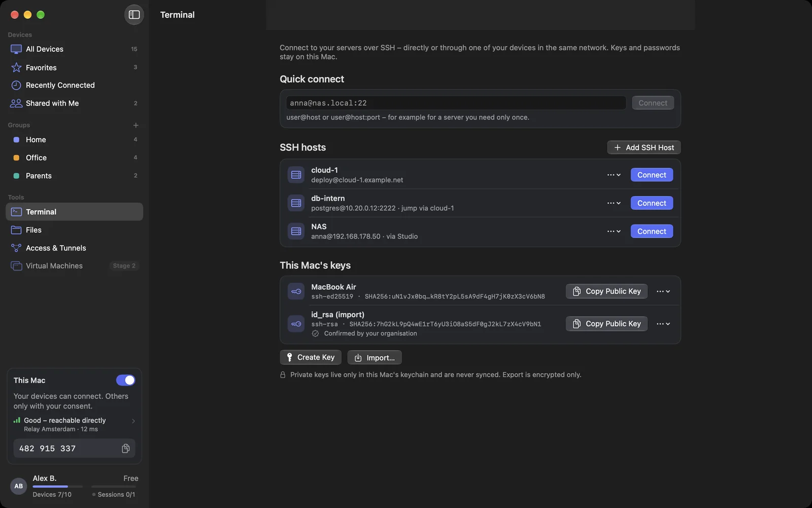Click the Access & Tunnels node icon
This screenshot has height=508, width=812.
pyautogui.click(x=16, y=248)
